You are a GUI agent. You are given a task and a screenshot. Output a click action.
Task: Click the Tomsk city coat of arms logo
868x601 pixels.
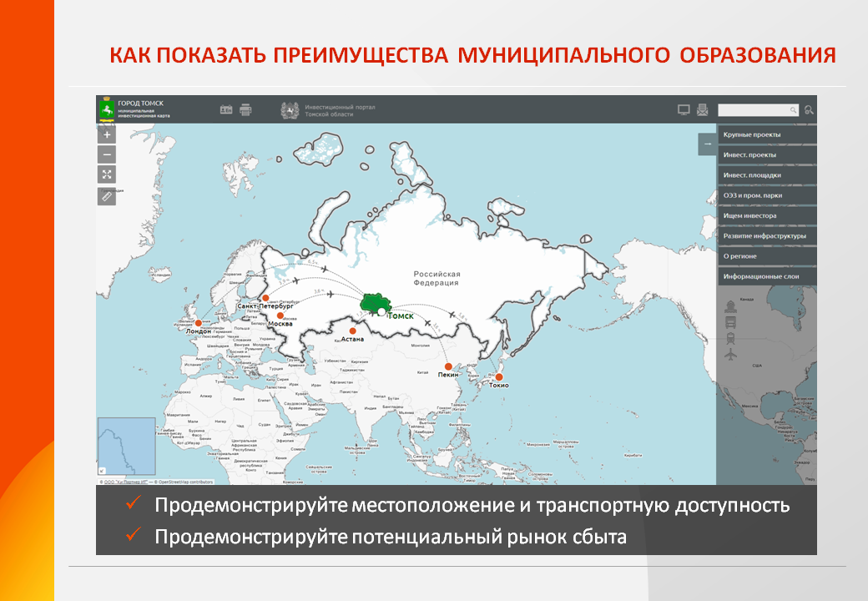107,109
